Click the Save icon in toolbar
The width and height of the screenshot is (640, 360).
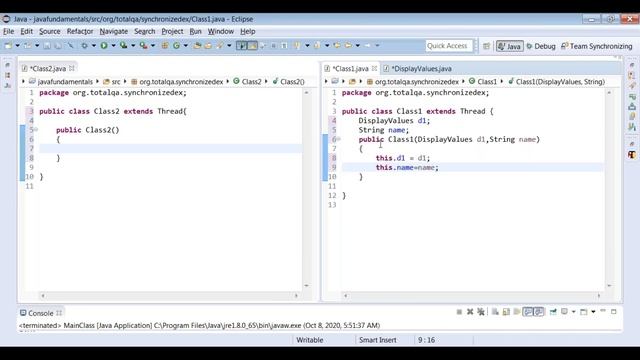(x=47, y=46)
